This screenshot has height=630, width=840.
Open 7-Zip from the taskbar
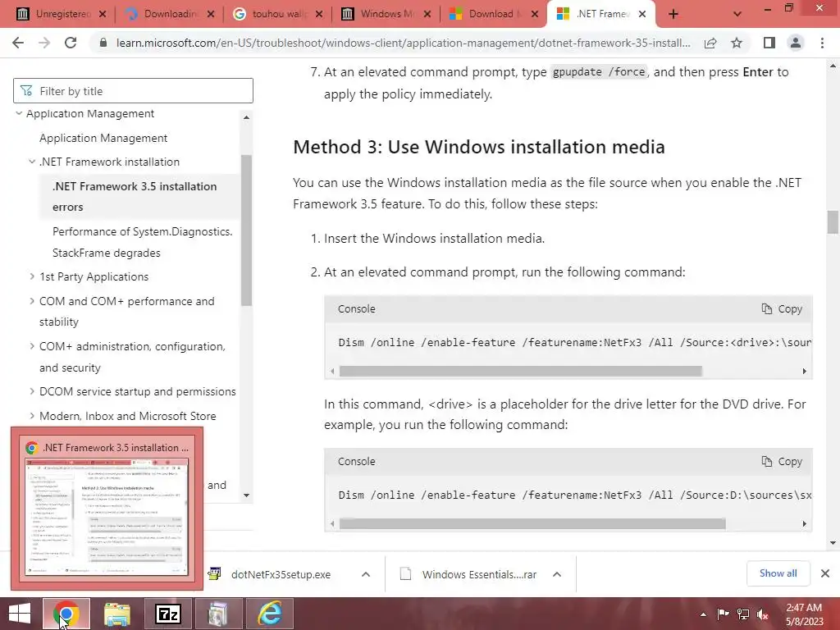[x=167, y=614]
